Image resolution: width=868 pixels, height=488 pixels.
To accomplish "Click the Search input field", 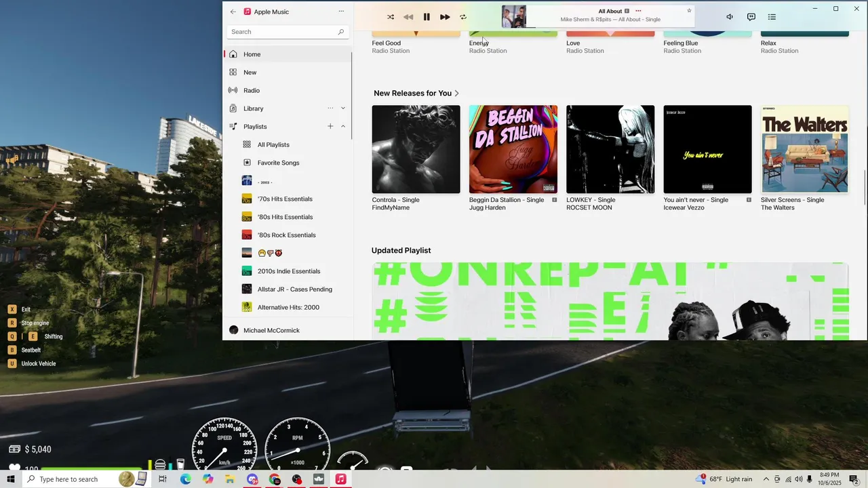I will 287,32.
